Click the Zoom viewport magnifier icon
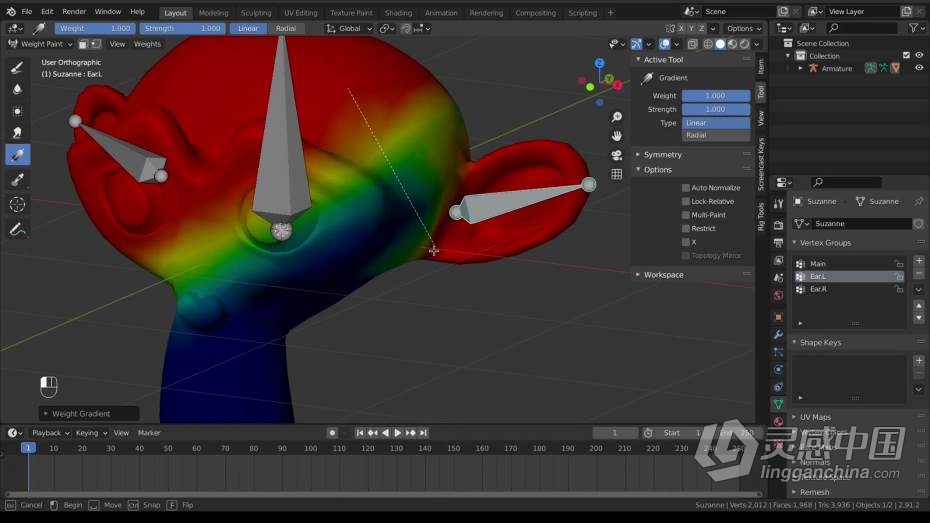Screen dimensions: 930x523 [617, 117]
